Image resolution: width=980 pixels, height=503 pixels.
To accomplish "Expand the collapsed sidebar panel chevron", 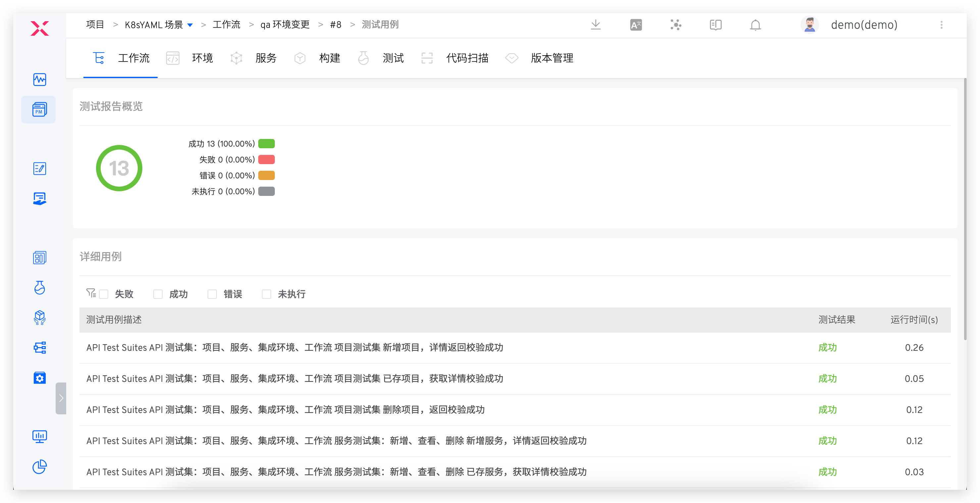I will coord(61,398).
